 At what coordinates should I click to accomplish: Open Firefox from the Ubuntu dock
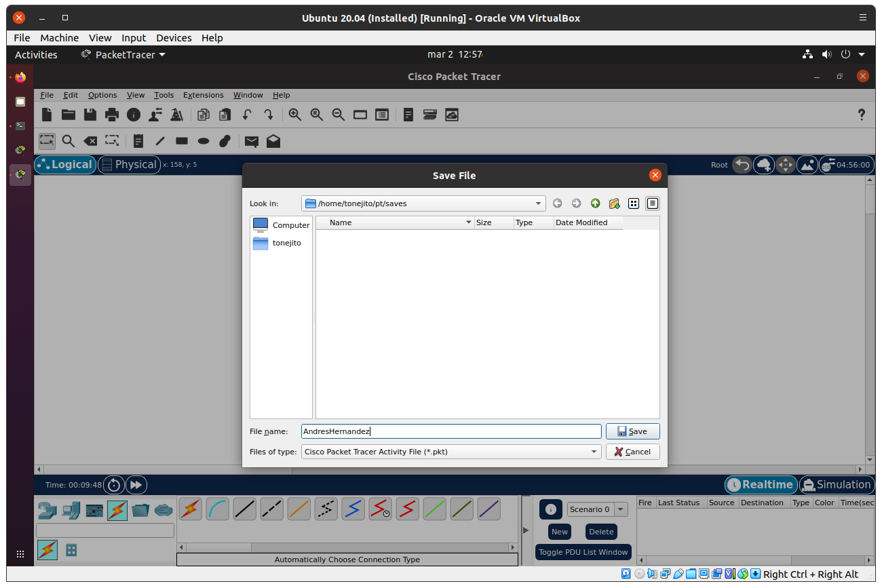click(x=20, y=77)
